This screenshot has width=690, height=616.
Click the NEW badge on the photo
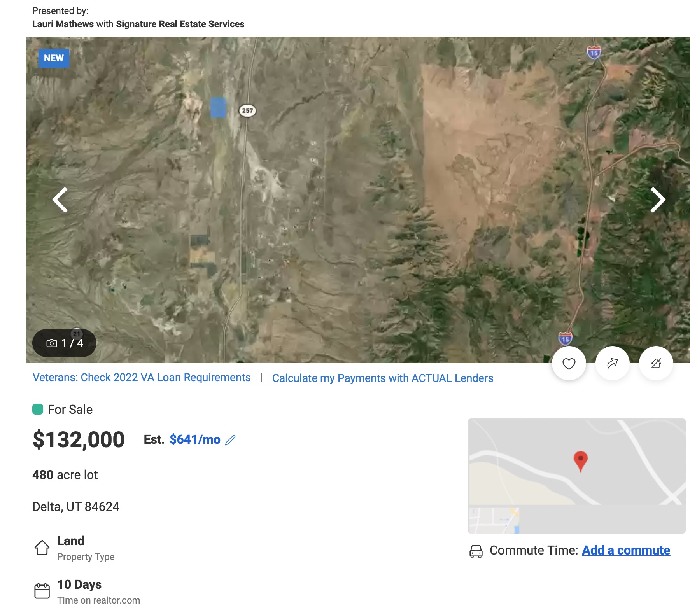54,58
